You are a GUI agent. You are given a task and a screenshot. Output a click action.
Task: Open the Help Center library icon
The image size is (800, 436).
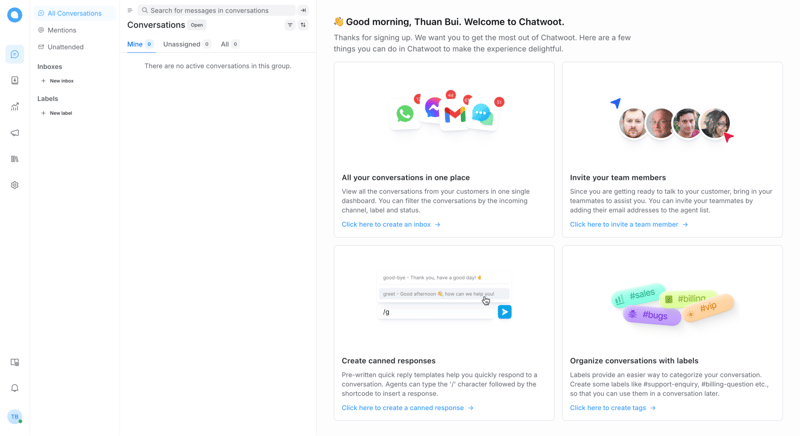coord(15,159)
